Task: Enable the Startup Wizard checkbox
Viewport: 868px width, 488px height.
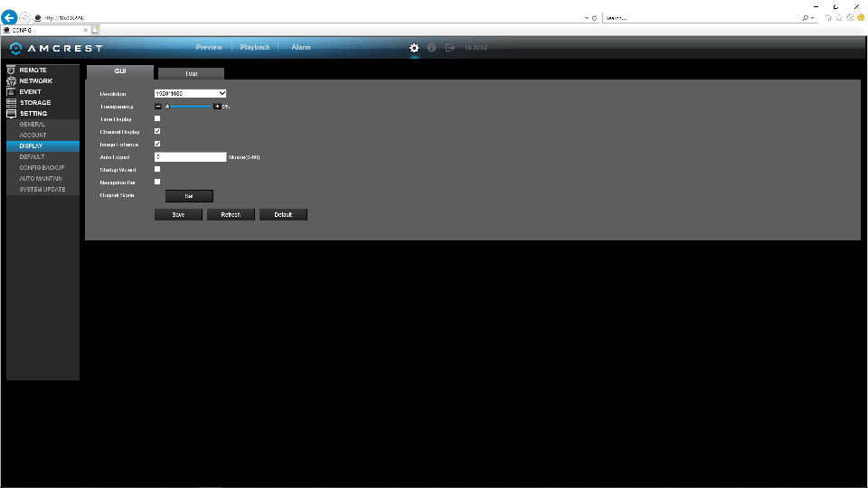Action: 157,169
